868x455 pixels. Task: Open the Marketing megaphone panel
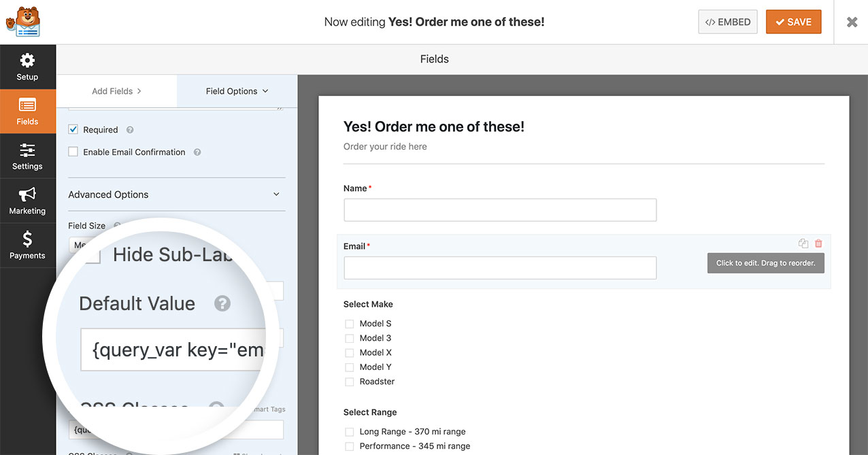click(27, 201)
